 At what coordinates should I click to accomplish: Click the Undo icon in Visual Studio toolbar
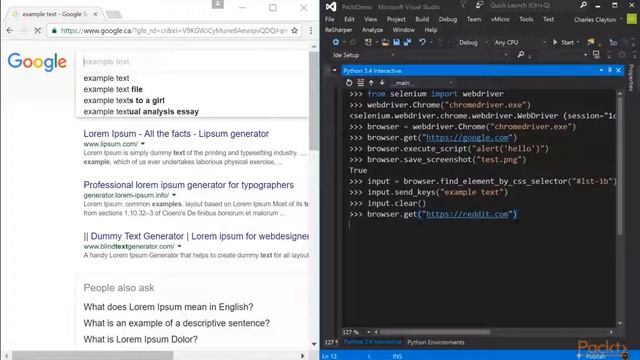tap(422, 42)
